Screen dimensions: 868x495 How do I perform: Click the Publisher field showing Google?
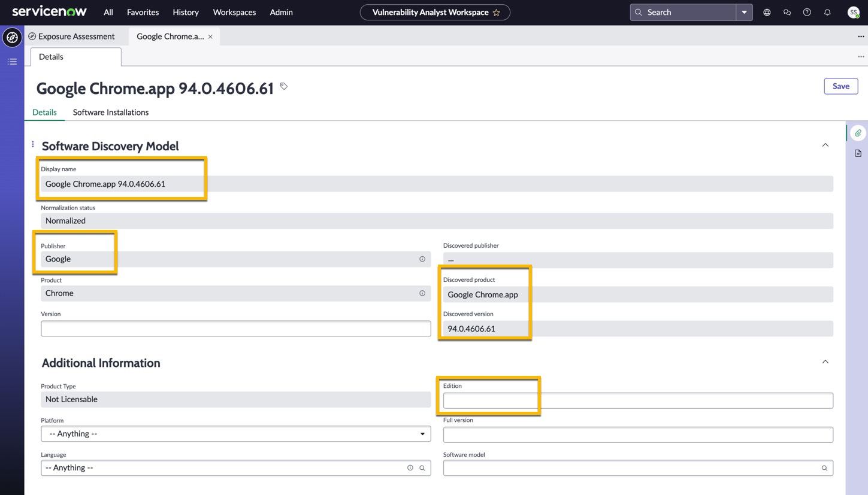[235, 259]
